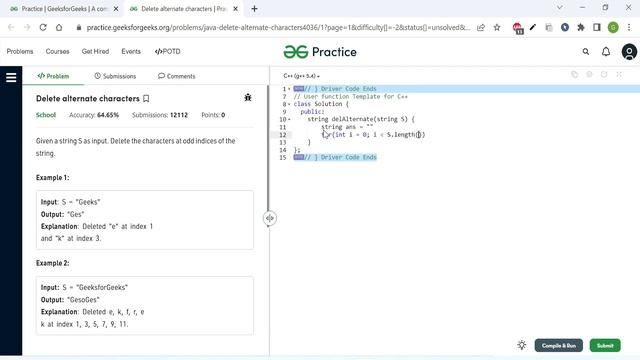Close the Practice GeeksforGeeks tab

click(116, 9)
